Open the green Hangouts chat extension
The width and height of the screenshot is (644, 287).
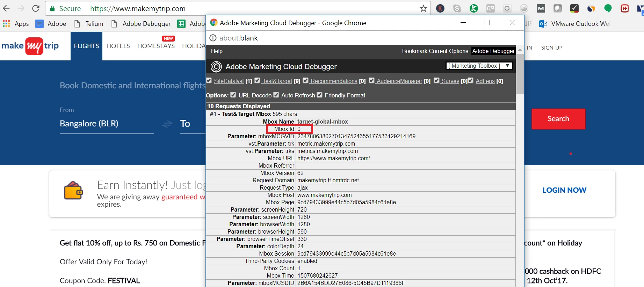pyautogui.click(x=608, y=8)
